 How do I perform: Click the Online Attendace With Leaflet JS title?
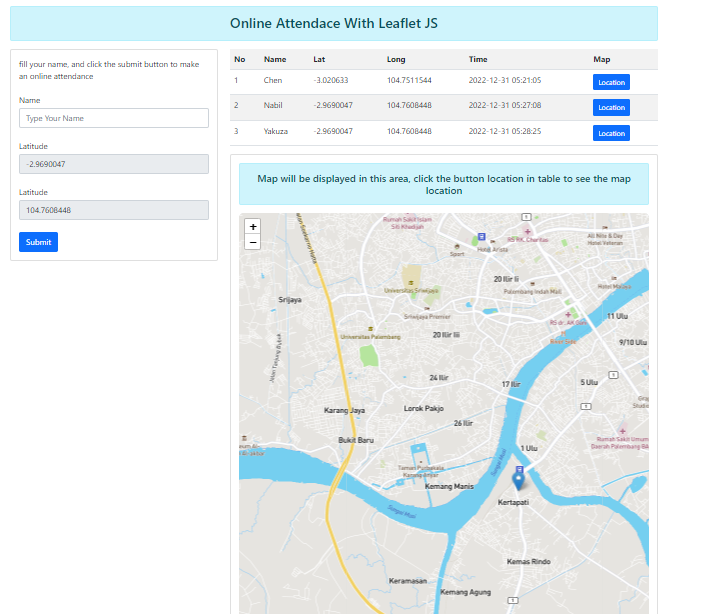pyautogui.click(x=334, y=23)
